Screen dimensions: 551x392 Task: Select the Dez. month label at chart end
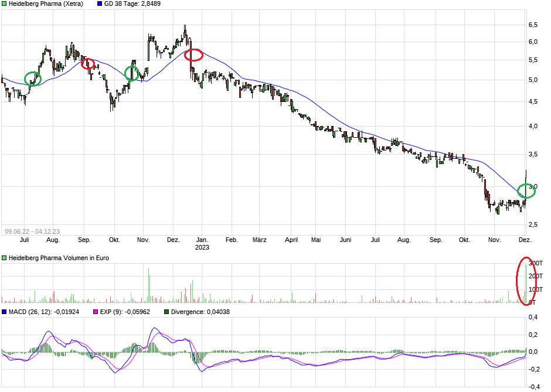(x=526, y=240)
